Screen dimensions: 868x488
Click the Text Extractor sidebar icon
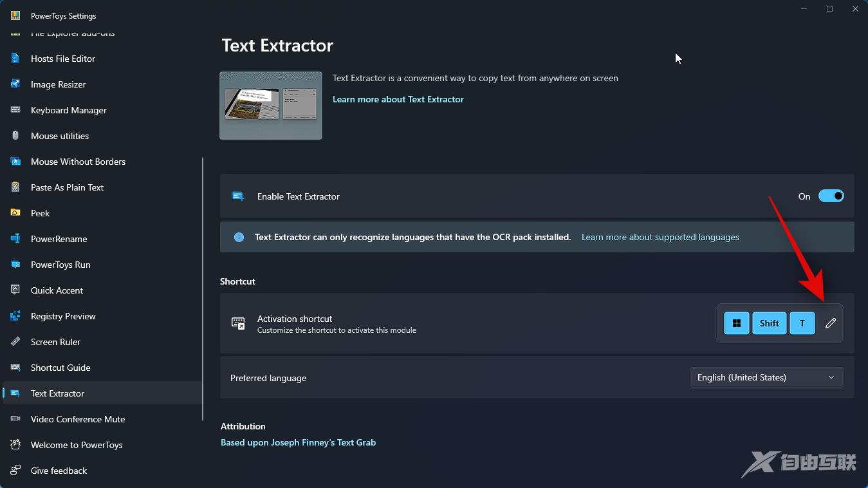pos(15,393)
